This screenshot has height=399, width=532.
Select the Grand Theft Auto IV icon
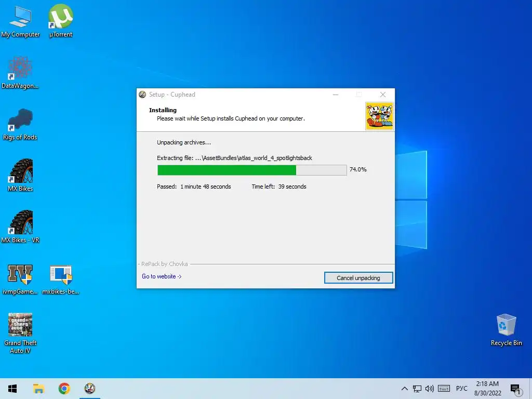[20, 333]
